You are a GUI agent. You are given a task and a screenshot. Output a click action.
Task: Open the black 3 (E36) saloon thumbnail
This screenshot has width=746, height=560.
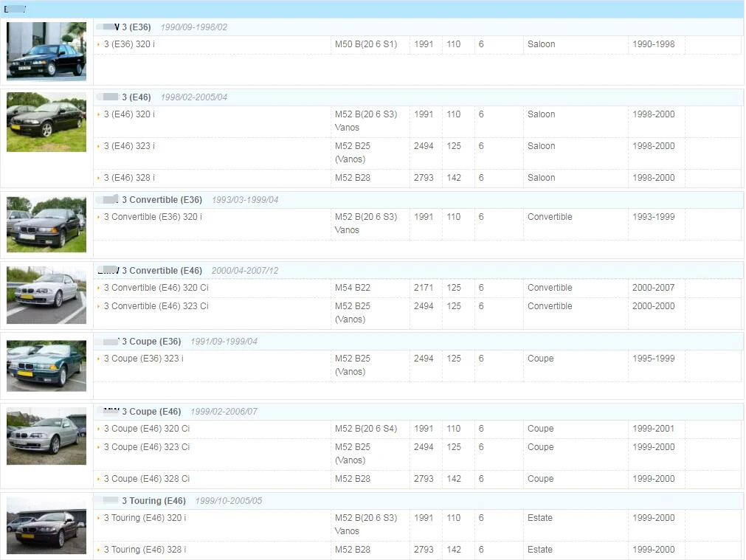click(x=46, y=51)
